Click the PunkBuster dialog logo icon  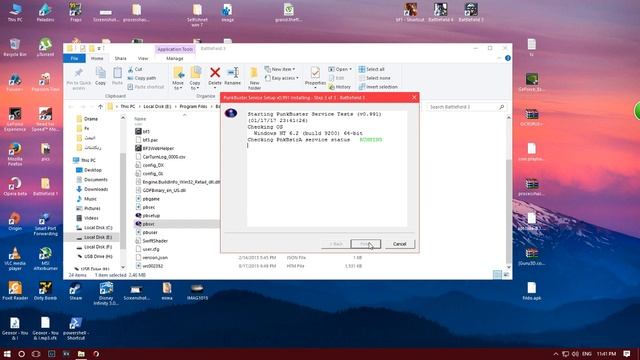pos(231,113)
